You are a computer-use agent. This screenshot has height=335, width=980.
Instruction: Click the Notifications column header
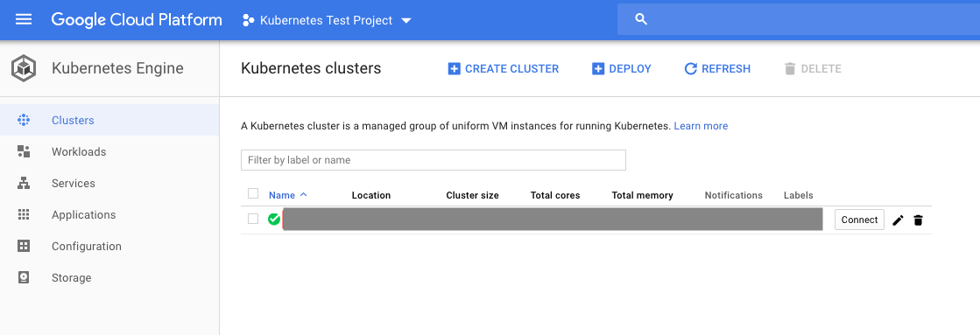click(734, 195)
